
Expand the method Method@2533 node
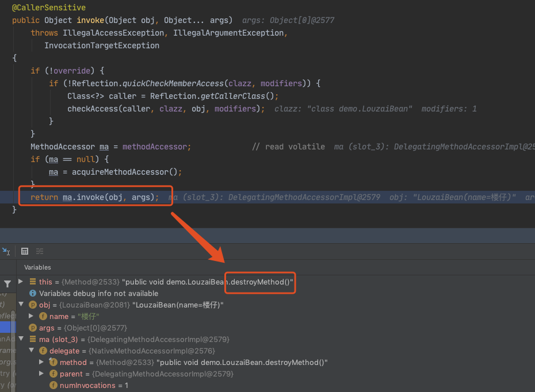coord(41,362)
